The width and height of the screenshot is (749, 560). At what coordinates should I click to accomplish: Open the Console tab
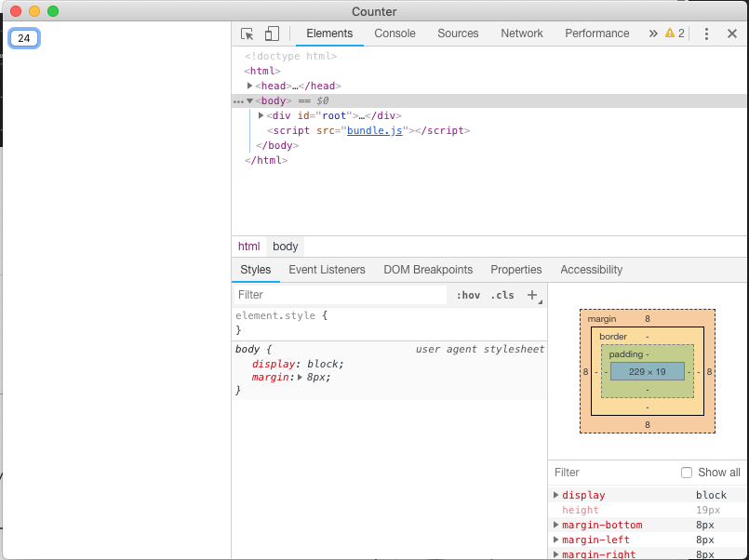click(x=395, y=33)
